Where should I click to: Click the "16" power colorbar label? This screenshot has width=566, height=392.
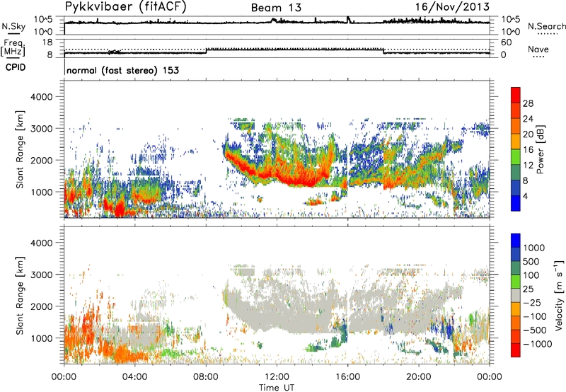pyautogui.click(x=528, y=150)
